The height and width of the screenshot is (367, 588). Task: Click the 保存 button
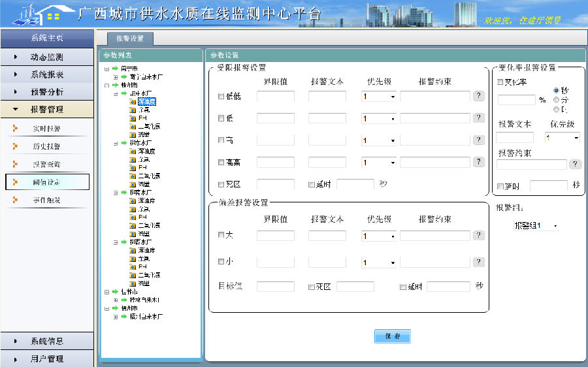[x=392, y=336]
